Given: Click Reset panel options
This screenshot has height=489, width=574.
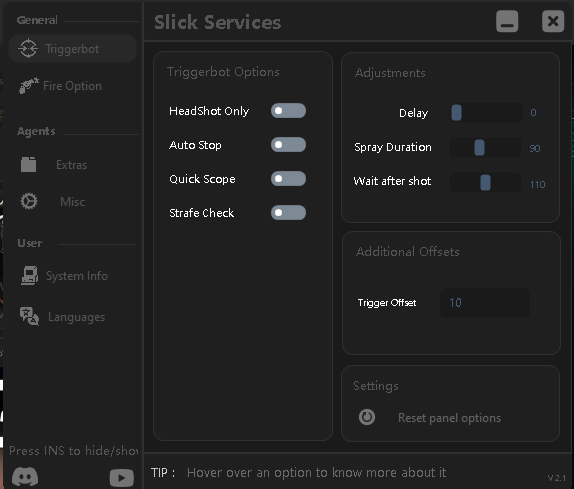Looking at the screenshot, I should (x=450, y=418).
